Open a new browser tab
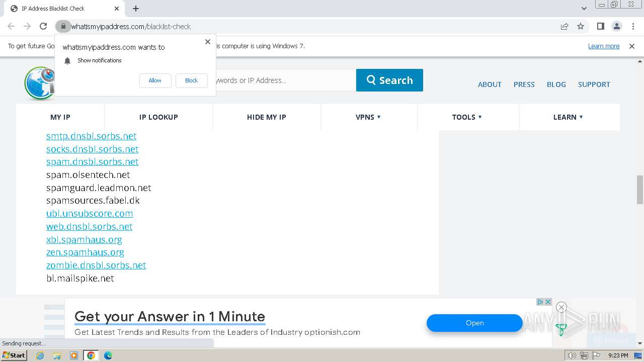Image resolution: width=644 pixels, height=362 pixels. [x=136, y=9]
